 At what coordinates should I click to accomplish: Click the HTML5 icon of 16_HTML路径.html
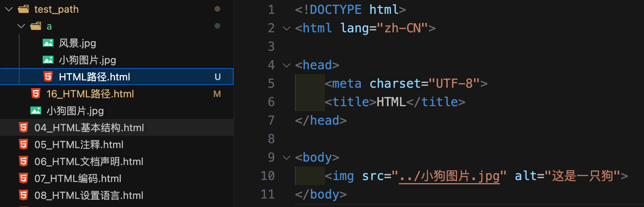pyautogui.click(x=36, y=93)
